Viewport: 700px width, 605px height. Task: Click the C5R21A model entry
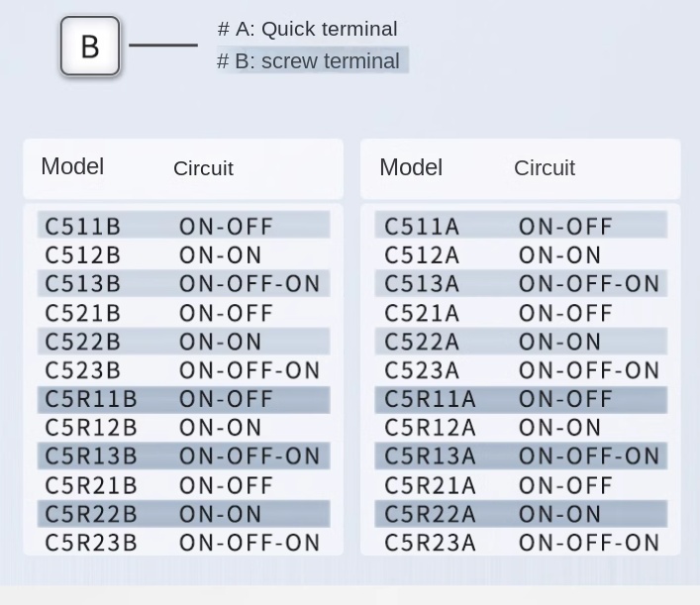pos(430,485)
